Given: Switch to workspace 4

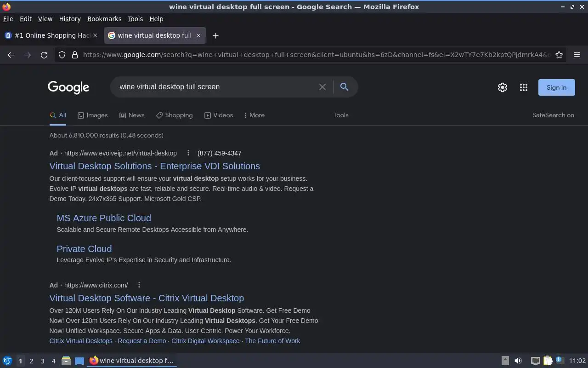Looking at the screenshot, I should click(x=53, y=361).
